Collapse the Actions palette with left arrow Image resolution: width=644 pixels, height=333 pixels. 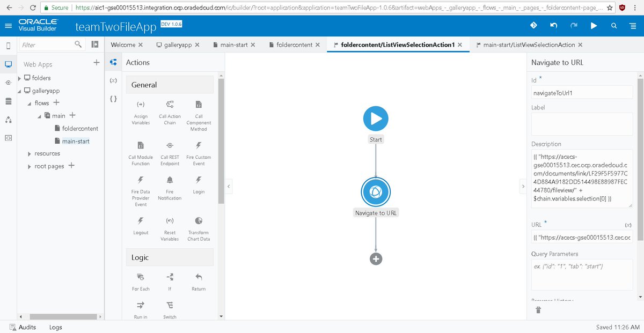(x=229, y=187)
